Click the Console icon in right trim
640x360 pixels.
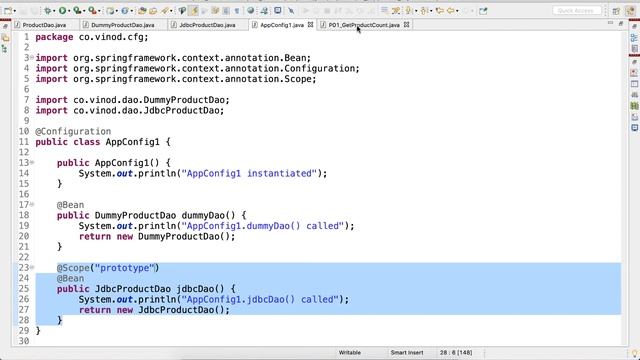click(634, 128)
